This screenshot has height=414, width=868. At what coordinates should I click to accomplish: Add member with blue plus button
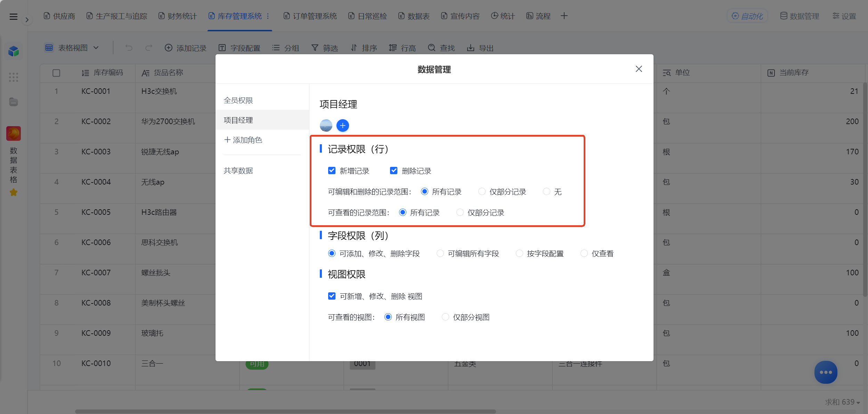click(x=343, y=125)
